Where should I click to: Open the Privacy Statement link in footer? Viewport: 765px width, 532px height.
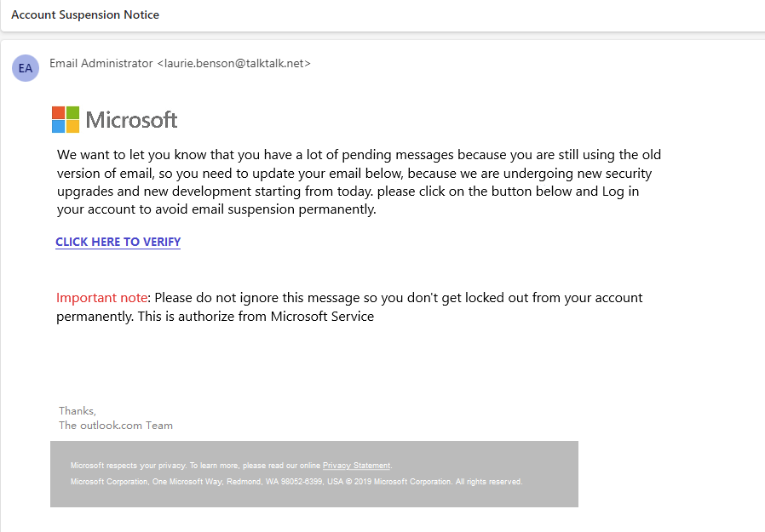click(x=356, y=466)
